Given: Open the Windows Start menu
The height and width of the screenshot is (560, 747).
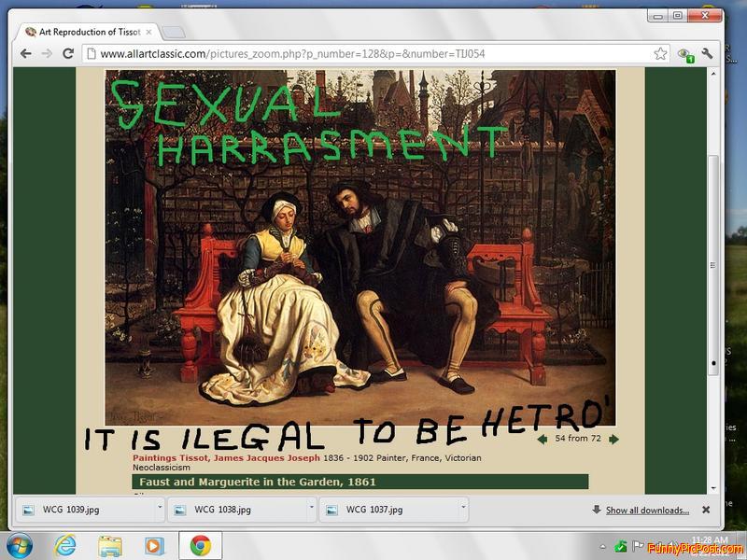Looking at the screenshot, I should pos(20,546).
